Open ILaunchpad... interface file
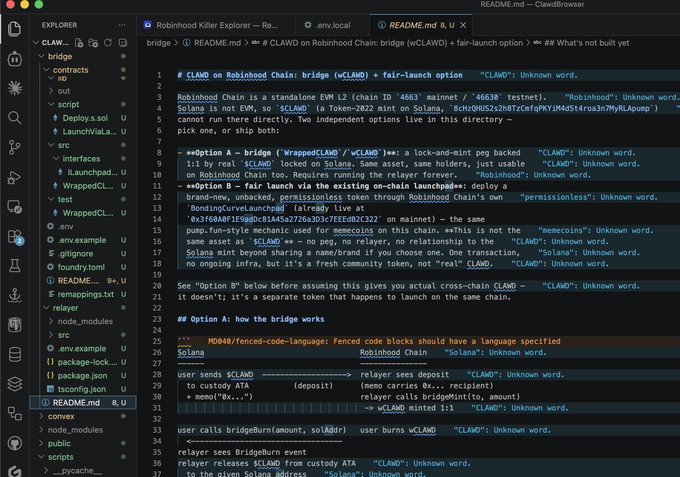Screen dimensions: 680x477 click(92, 172)
